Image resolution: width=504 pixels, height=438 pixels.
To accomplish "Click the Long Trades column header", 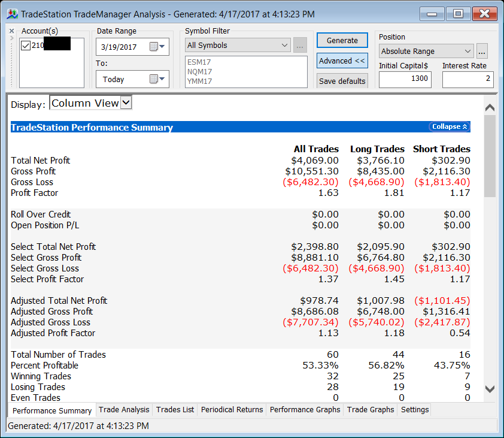I will tap(377, 149).
